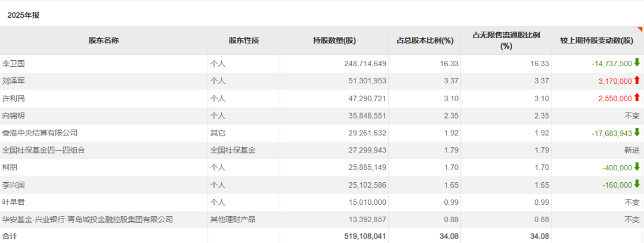644x243 pixels.
Task: Open 华安基金-兴业银行 shareholder entry
Action: [88, 220]
